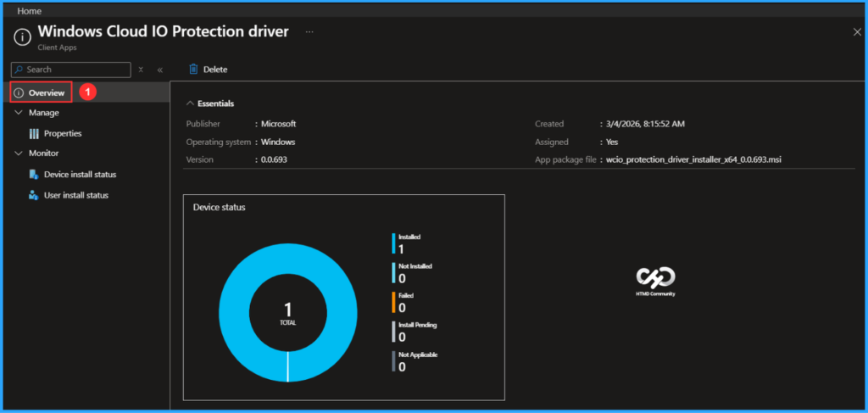Click the Not Applicable legend color bar

pos(393,361)
